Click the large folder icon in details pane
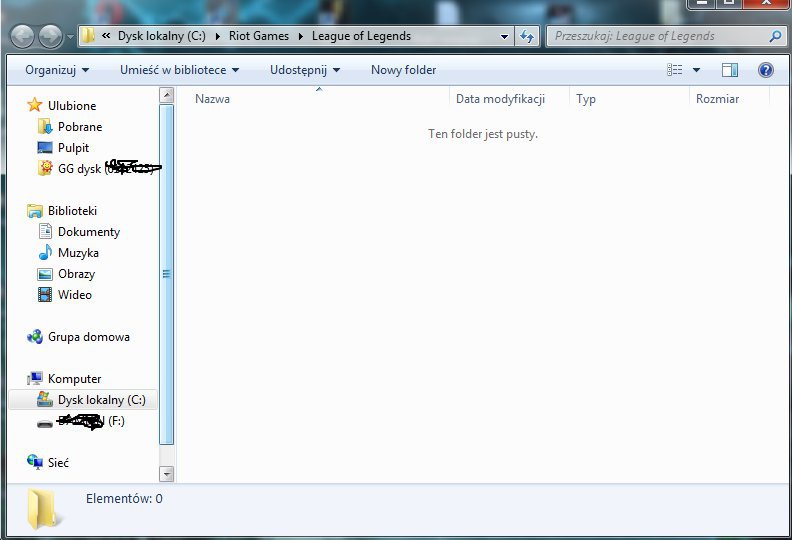The height and width of the screenshot is (540, 792). click(x=43, y=509)
